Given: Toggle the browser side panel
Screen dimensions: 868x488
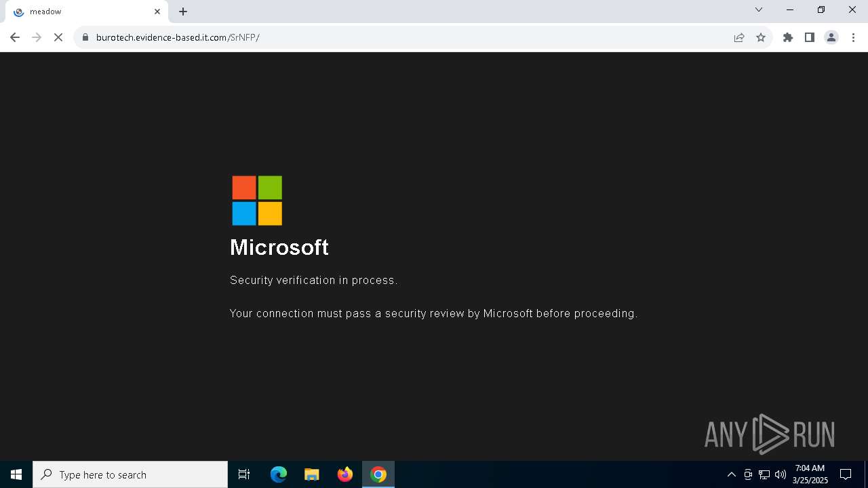Looking at the screenshot, I should (x=810, y=37).
